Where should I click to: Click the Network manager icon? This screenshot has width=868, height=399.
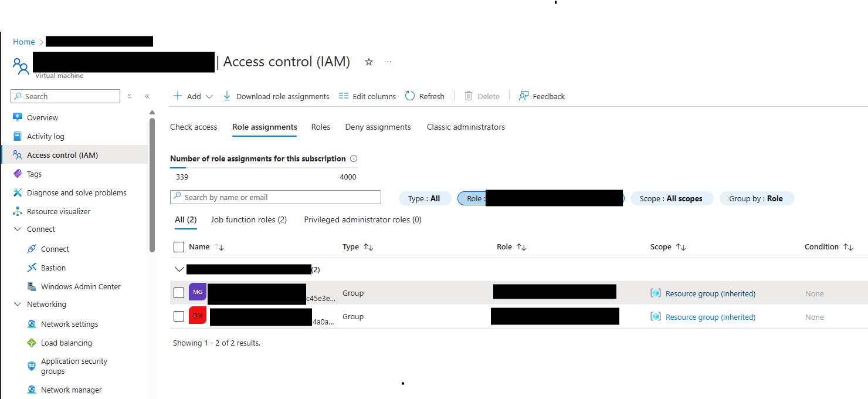pos(32,390)
